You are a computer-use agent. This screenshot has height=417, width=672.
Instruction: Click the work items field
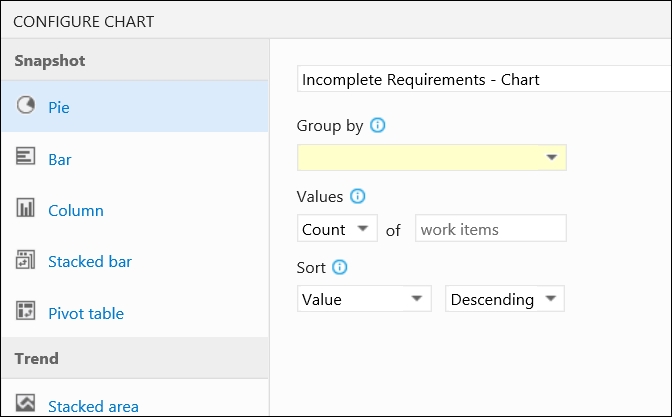click(491, 228)
